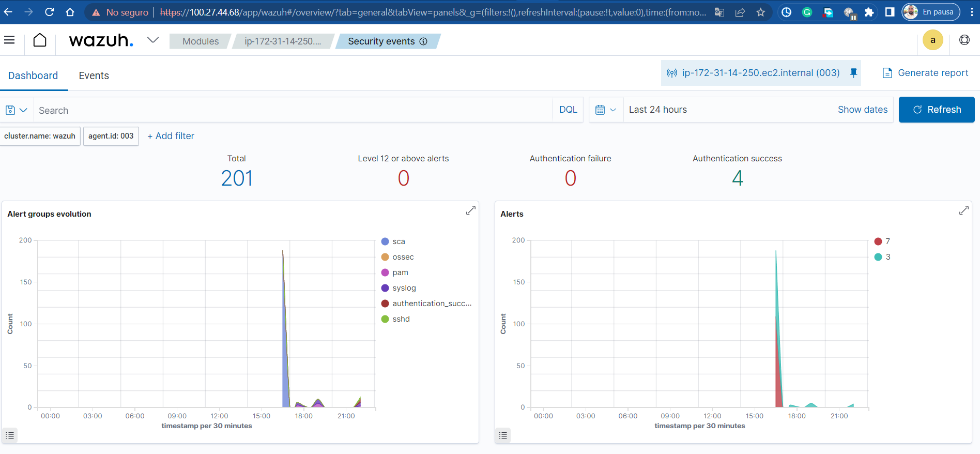980x454 pixels.
Task: Open saved queries dropdown
Action: 17,110
